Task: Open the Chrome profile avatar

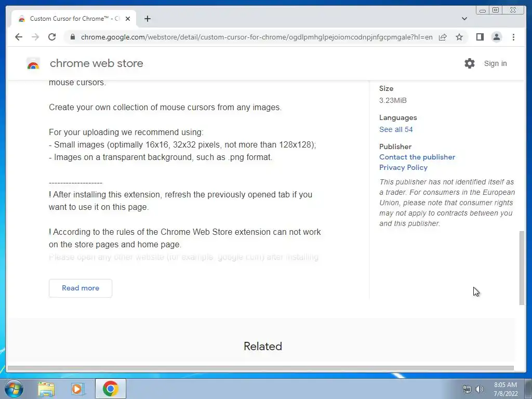Action: coord(496,37)
